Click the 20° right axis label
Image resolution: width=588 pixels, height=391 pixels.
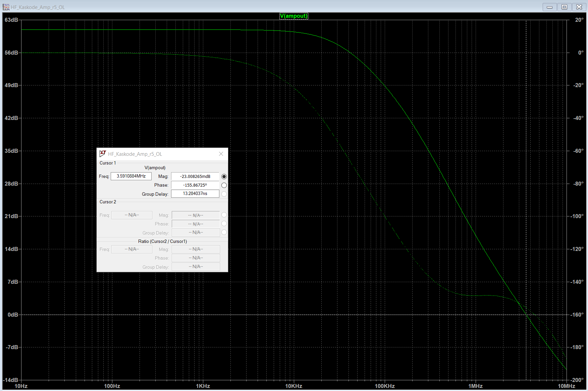[x=579, y=20]
